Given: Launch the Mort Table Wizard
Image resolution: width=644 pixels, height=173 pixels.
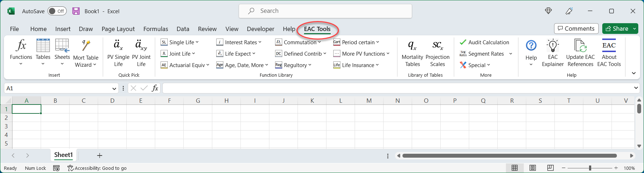Looking at the screenshot, I should [x=86, y=53].
